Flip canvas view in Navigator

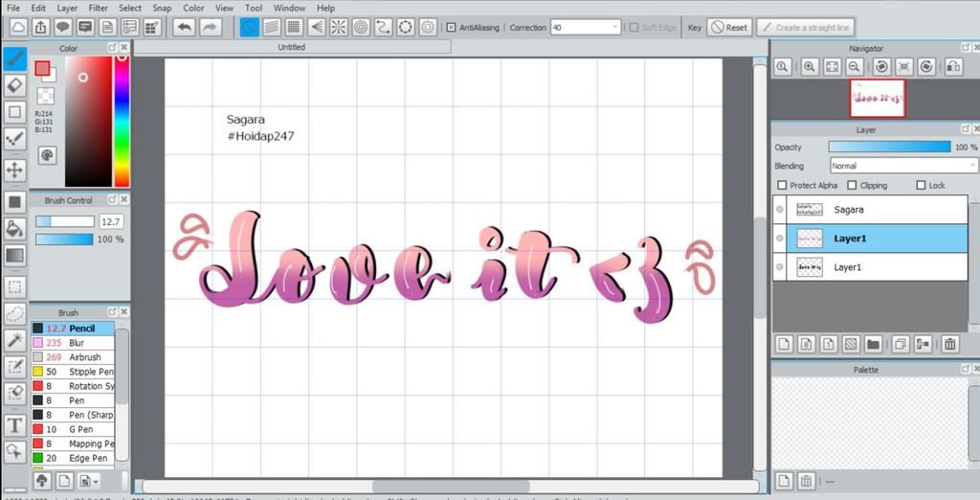tap(953, 67)
